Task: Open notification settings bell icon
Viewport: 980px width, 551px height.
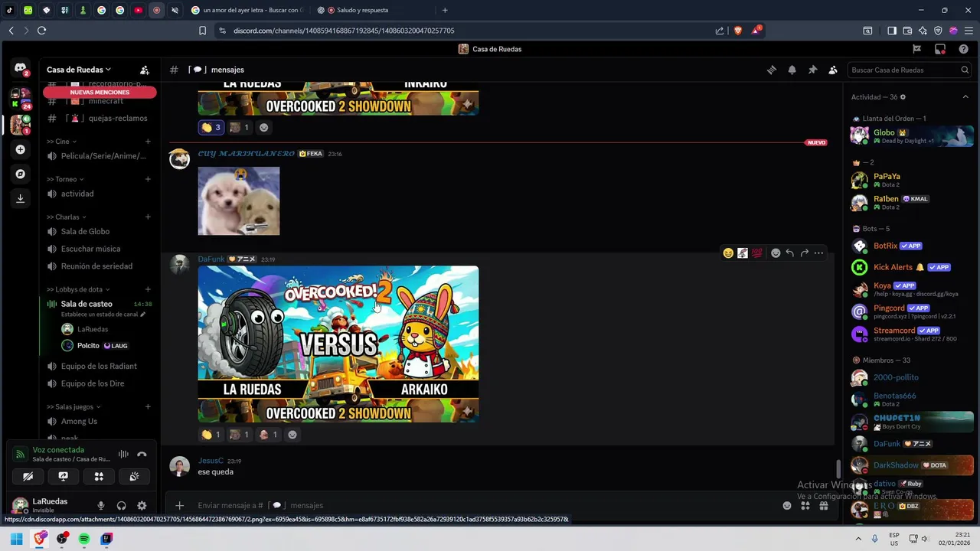Action: (792, 70)
